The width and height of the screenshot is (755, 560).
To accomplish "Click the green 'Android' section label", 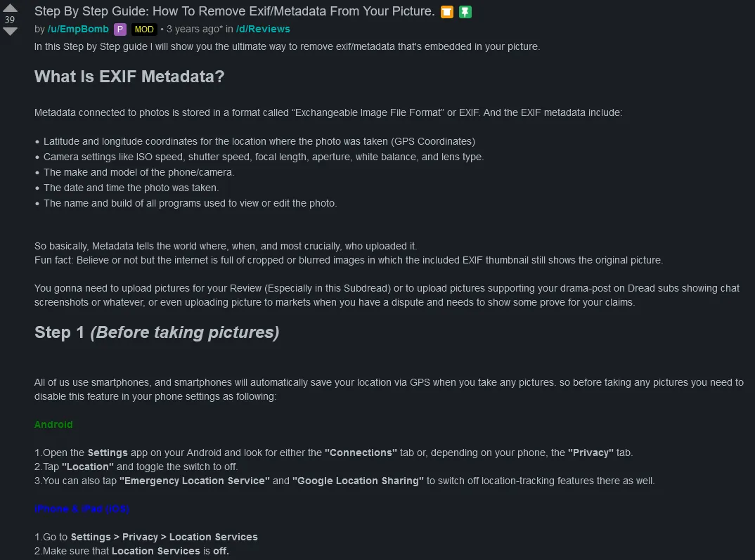I will (x=53, y=424).
